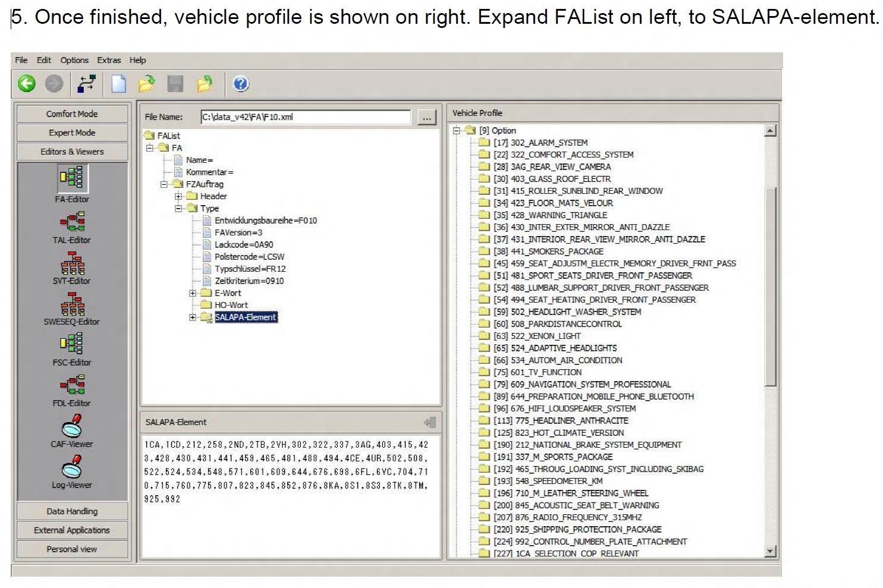Click the new blank document toolbar icon

coord(119,84)
